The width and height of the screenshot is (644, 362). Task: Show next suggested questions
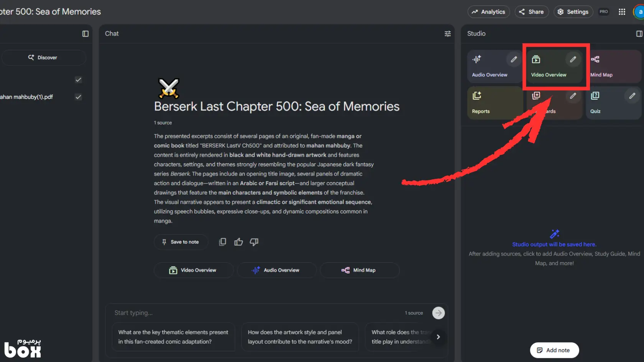438,337
